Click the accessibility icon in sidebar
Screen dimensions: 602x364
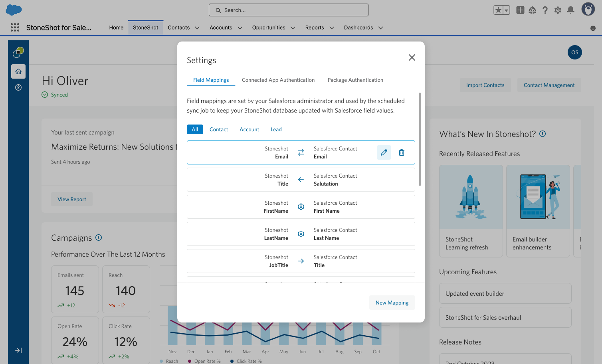(18, 87)
